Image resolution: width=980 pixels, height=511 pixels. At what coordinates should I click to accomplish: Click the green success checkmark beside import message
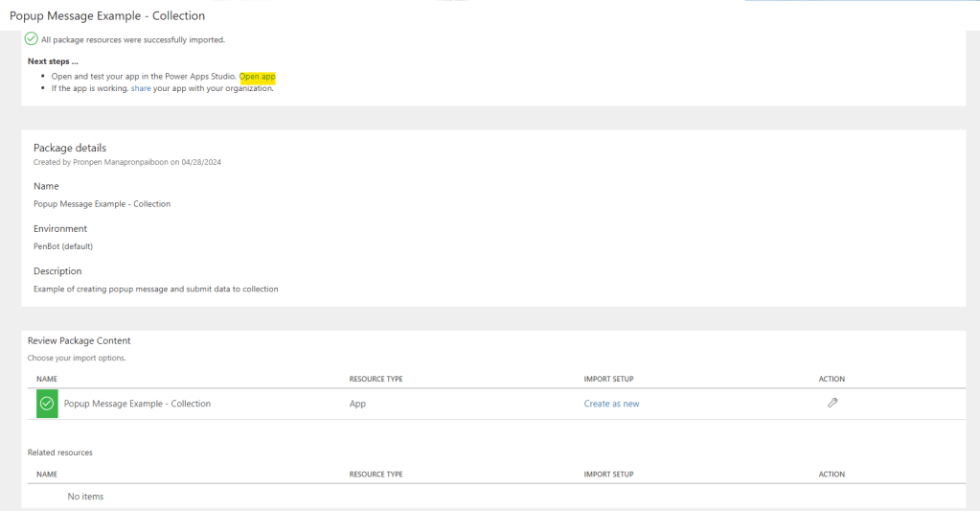pyautogui.click(x=32, y=39)
